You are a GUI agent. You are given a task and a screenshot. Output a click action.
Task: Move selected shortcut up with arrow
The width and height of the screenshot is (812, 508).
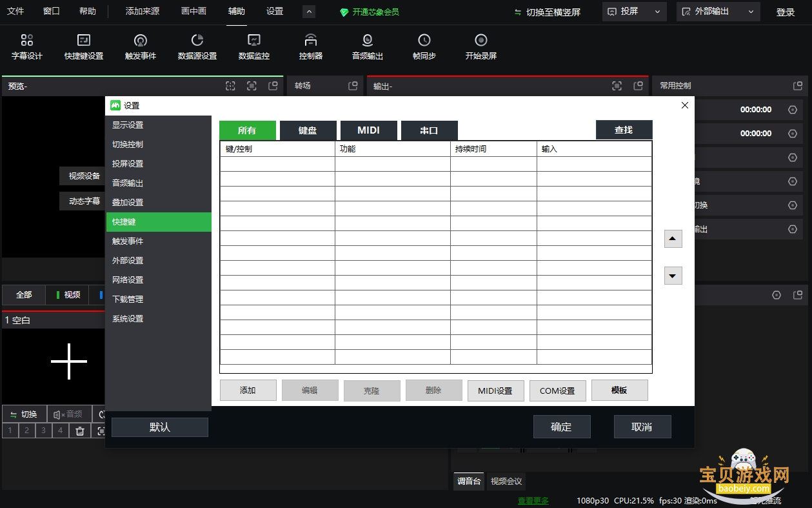[673, 239]
